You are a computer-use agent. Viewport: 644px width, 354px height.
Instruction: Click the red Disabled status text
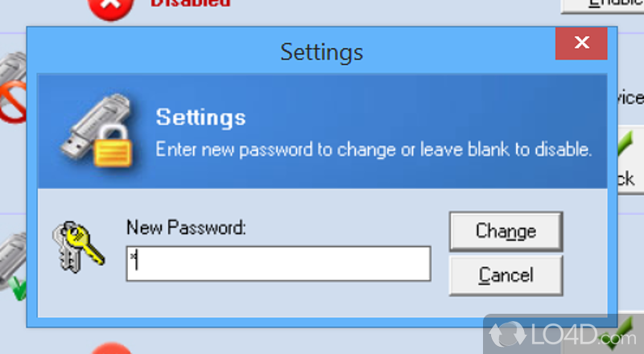coord(190,3)
